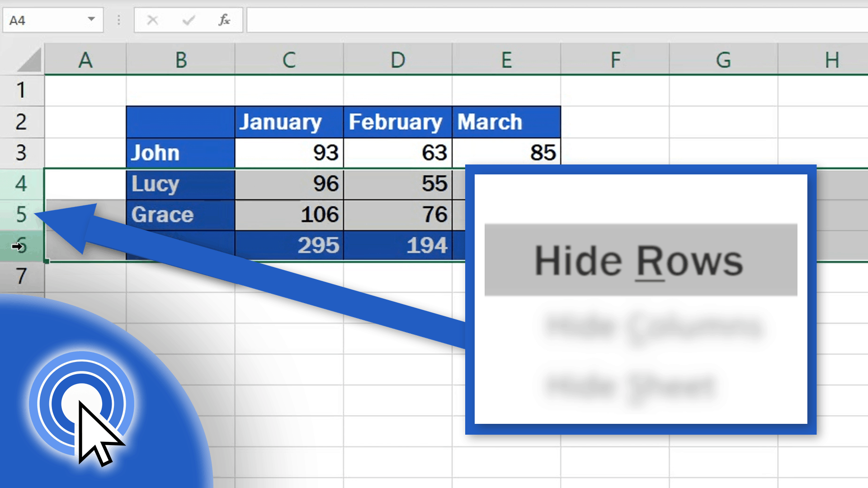The height and width of the screenshot is (488, 868).
Task: Select column H by clicking its header
Action: pos(831,59)
